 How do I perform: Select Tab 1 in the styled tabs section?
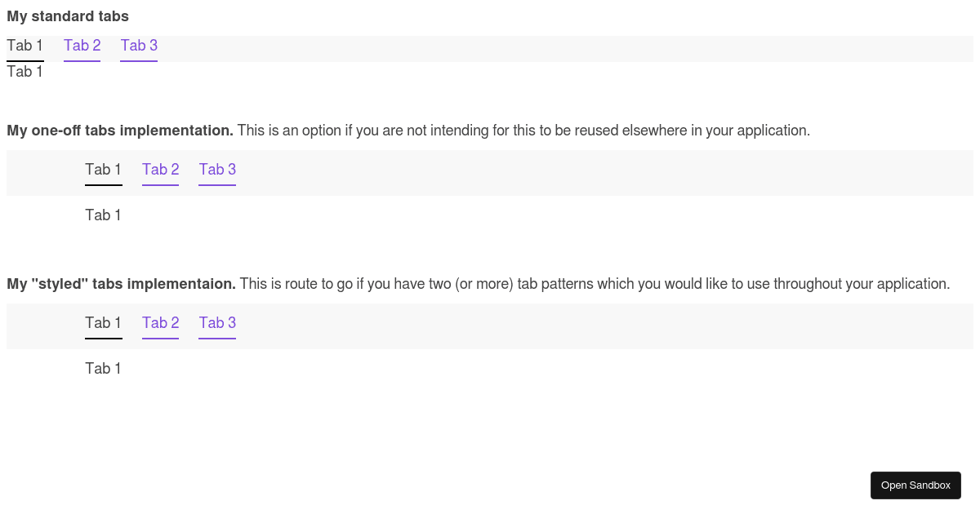click(x=103, y=323)
